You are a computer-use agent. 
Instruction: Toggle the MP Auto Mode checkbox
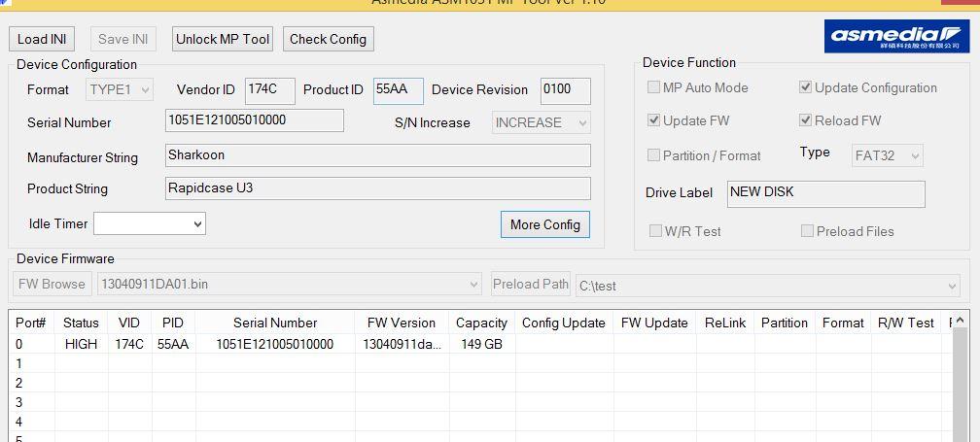[653, 87]
